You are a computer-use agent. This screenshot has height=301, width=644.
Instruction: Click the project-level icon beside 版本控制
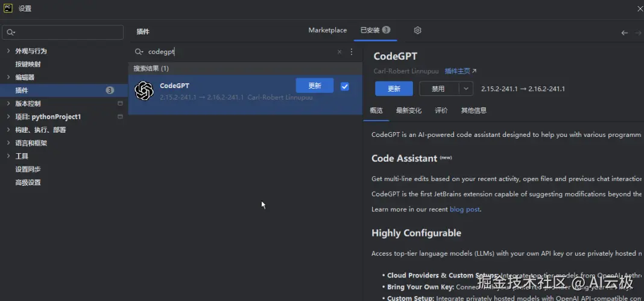pyautogui.click(x=120, y=104)
